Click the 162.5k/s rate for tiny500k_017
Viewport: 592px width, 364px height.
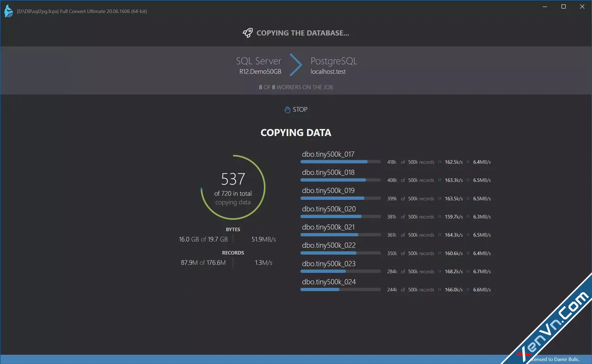[454, 162]
